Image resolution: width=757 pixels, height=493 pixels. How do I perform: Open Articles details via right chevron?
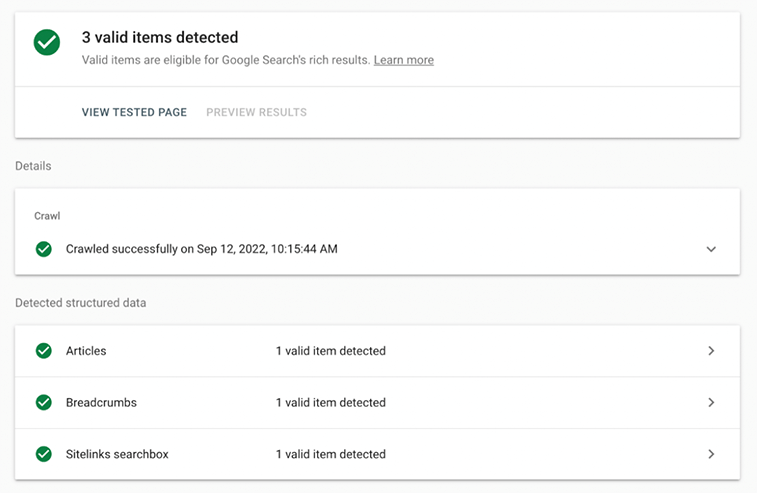point(711,351)
